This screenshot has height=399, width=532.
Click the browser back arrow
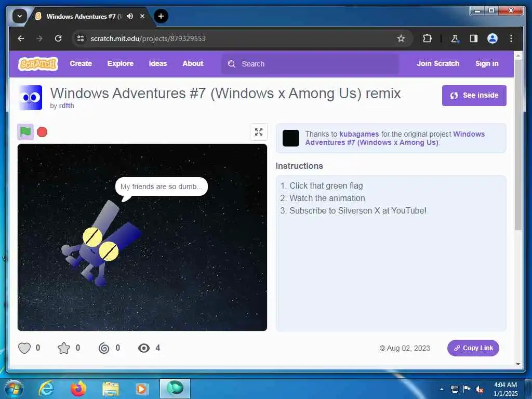point(21,38)
